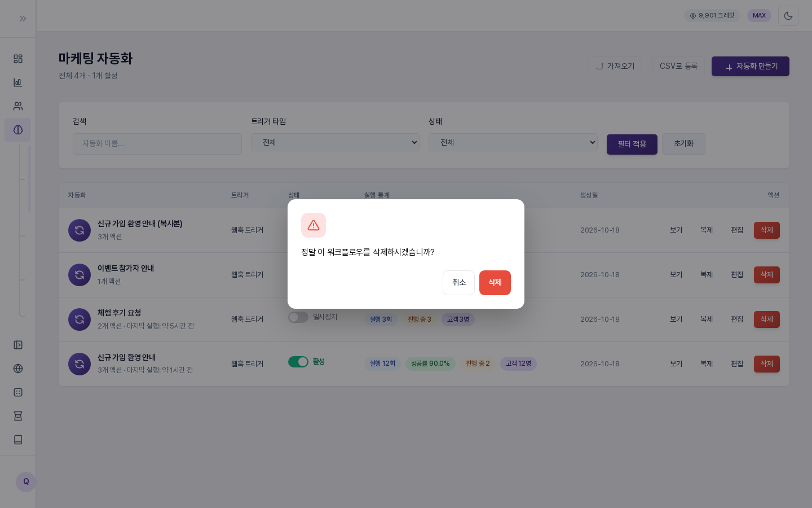Open the globe icon in sidebar
The image size is (812, 508).
pos(18,369)
